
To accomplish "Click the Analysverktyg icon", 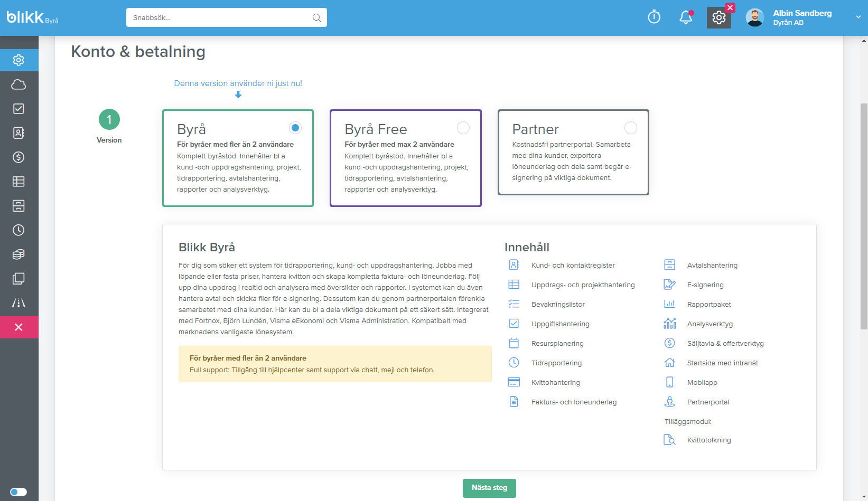I will point(669,324).
